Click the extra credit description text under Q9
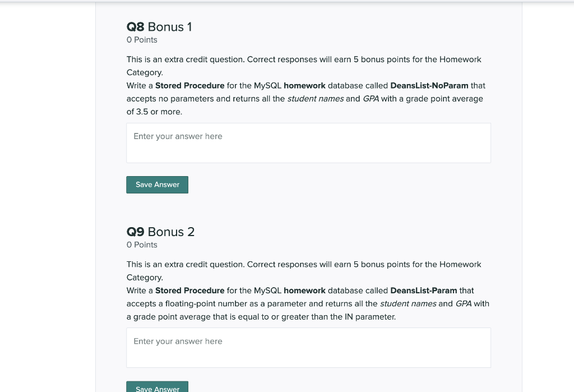Image resolution: width=574 pixels, height=392 pixels. pyautogui.click(x=303, y=264)
